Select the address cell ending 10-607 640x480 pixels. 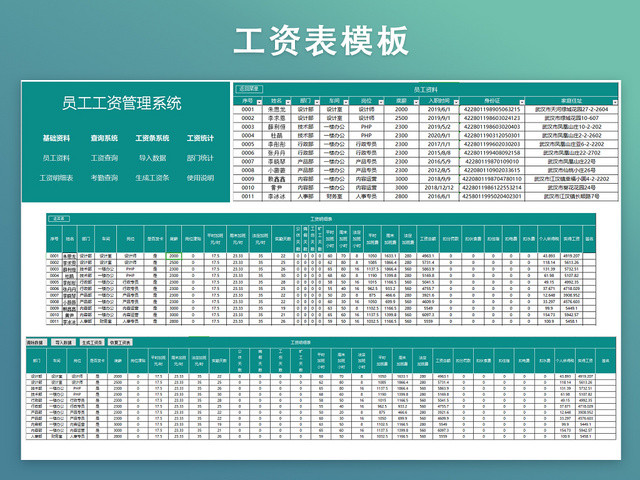pyautogui.click(x=571, y=118)
